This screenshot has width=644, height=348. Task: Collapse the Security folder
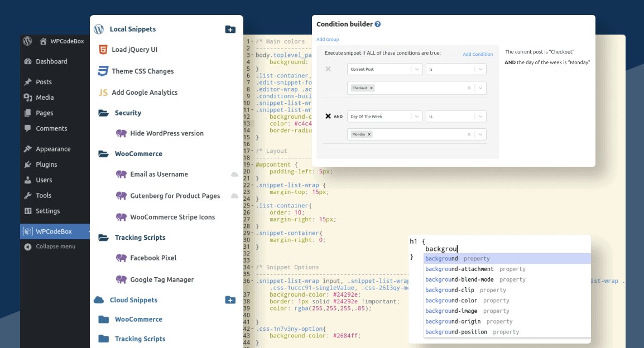click(103, 113)
